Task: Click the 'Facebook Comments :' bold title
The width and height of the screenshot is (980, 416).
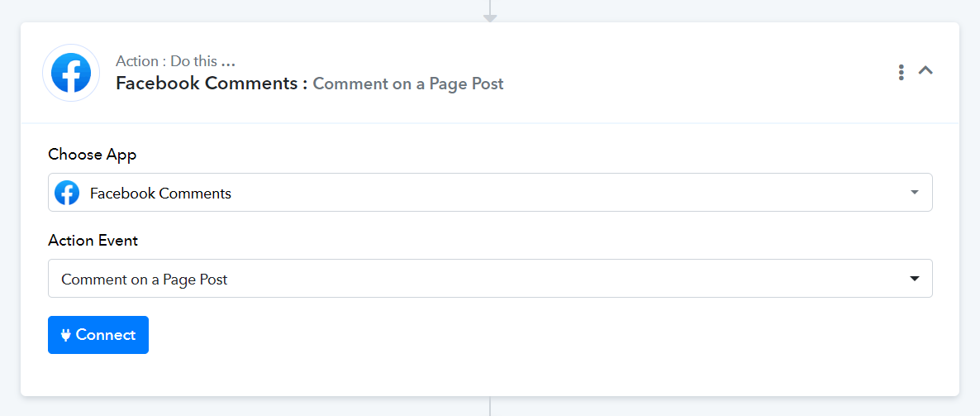Action: (x=212, y=84)
